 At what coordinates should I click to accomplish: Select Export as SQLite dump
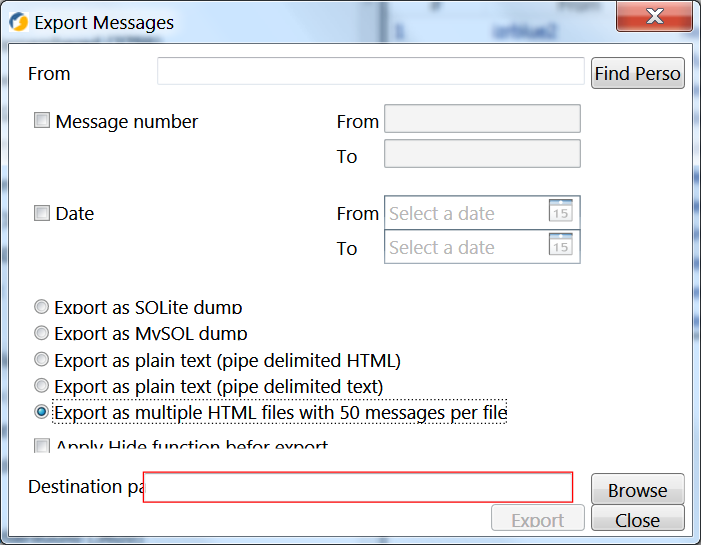(x=42, y=307)
